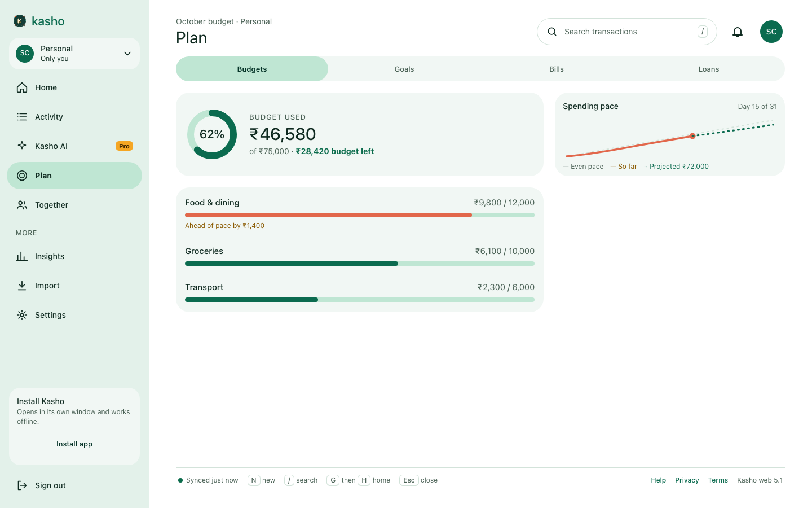The image size is (812, 508).
Task: Click the SC avatar in workspace switcher
Action: 25,54
